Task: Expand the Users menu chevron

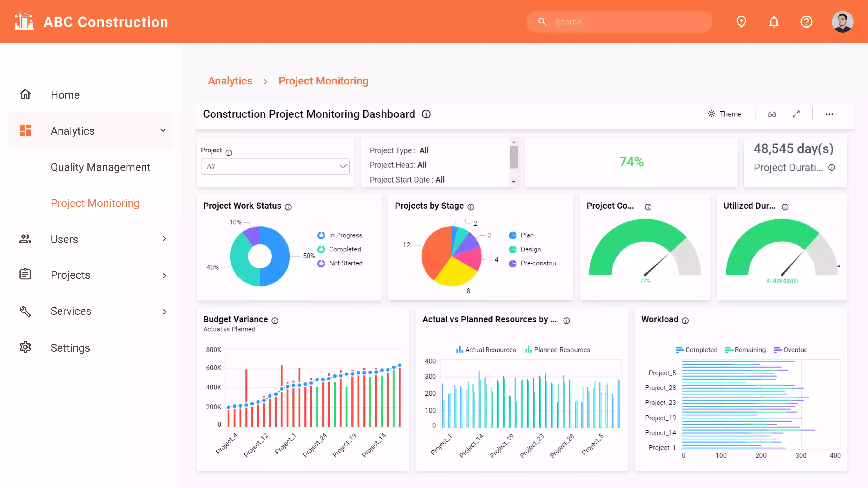Action: [164, 239]
